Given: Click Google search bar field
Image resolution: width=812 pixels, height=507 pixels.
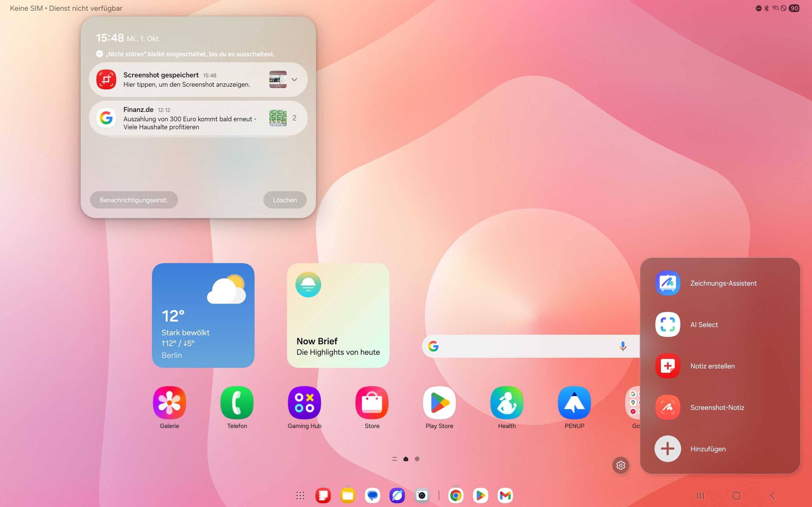Looking at the screenshot, I should [x=523, y=346].
